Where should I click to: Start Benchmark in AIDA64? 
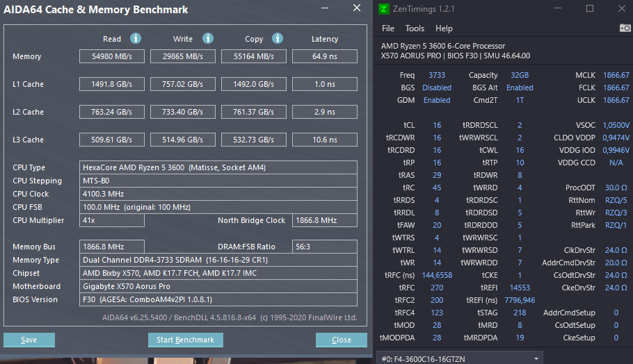(185, 340)
